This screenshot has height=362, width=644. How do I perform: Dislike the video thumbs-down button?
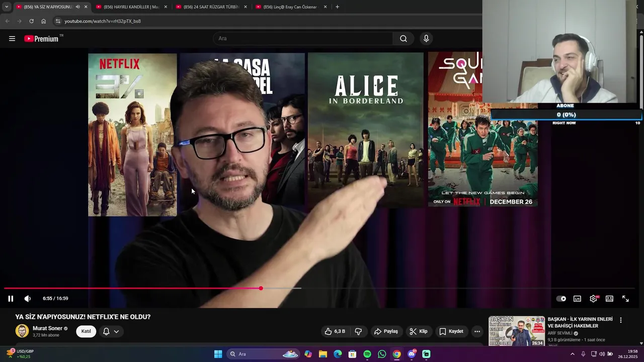pyautogui.click(x=358, y=331)
